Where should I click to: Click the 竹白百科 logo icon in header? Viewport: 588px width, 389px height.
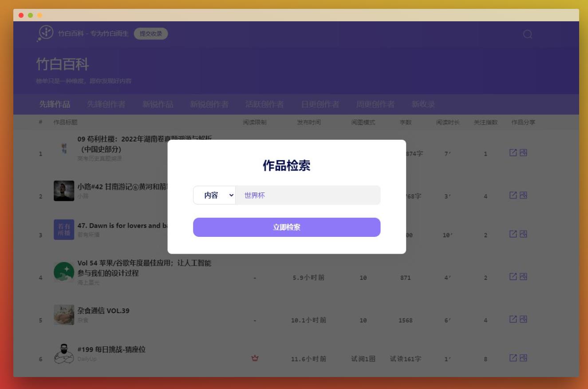point(45,33)
